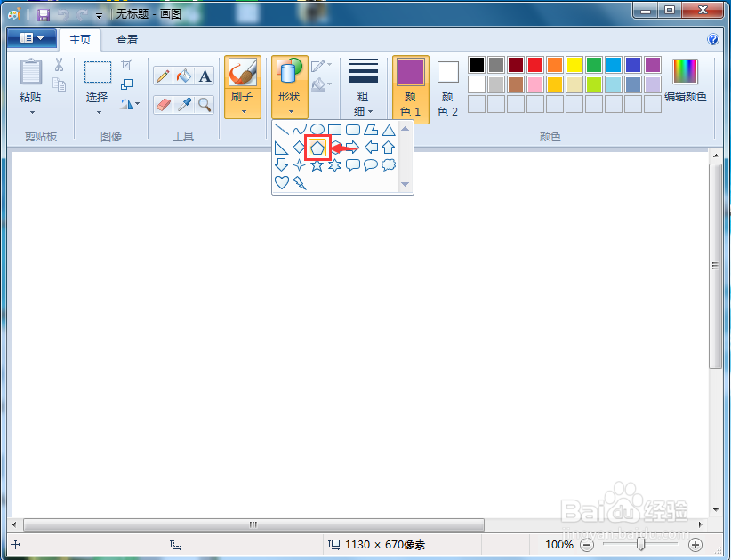Select the straight line shape

(281, 130)
